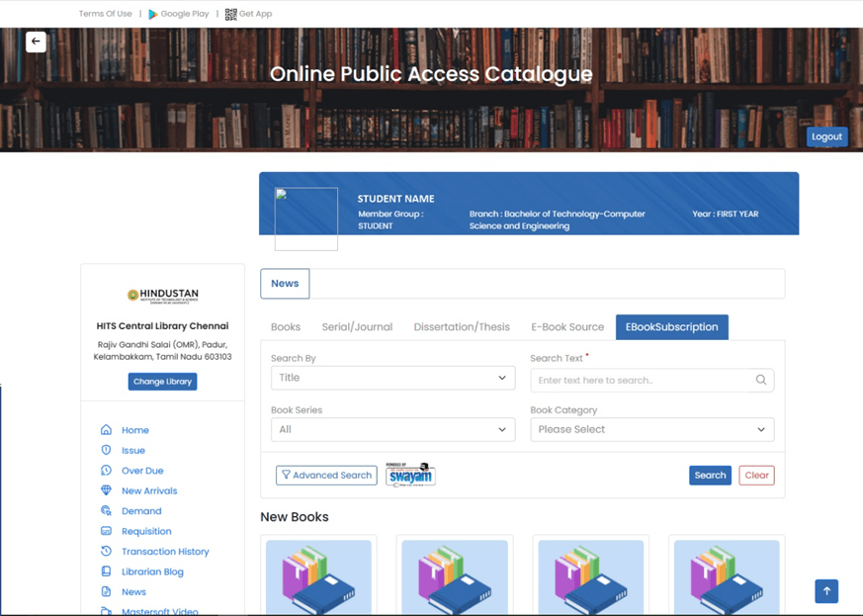Open the Terms Of Use link

[x=105, y=14]
